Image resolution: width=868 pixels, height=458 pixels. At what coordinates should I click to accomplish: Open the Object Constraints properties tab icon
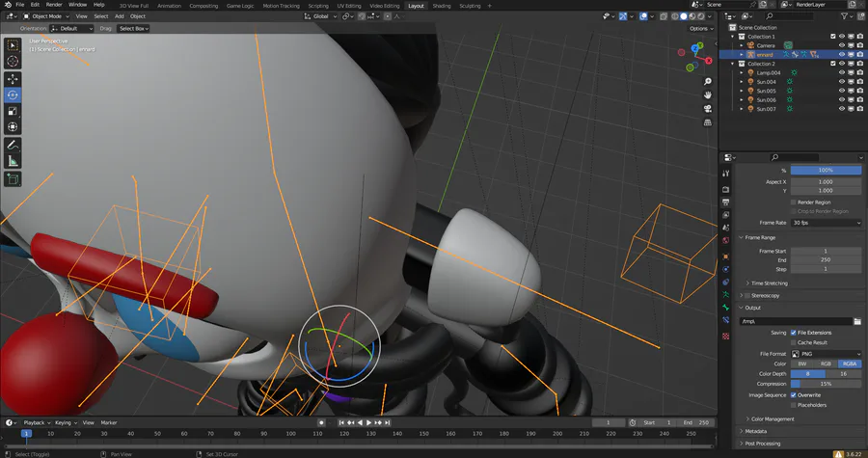(725, 283)
